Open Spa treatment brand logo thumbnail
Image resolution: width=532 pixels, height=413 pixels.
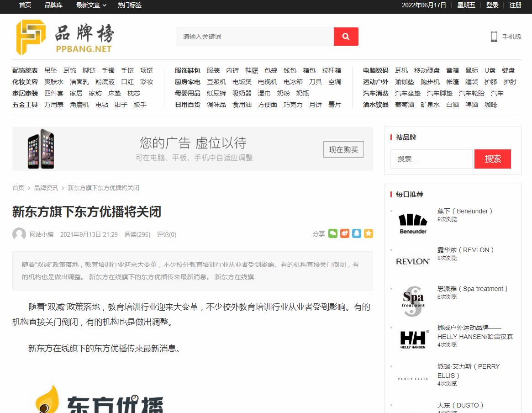pyautogui.click(x=413, y=301)
